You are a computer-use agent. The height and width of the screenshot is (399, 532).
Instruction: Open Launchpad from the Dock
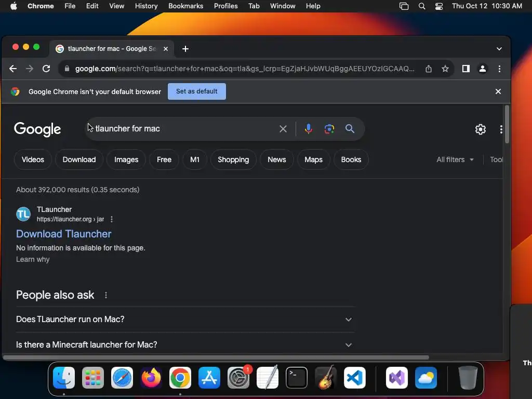93,378
